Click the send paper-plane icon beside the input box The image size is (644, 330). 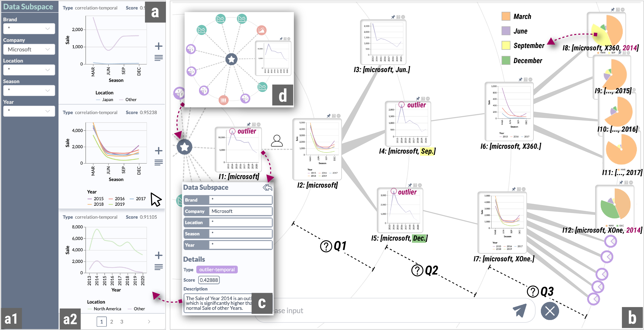tap(520, 311)
